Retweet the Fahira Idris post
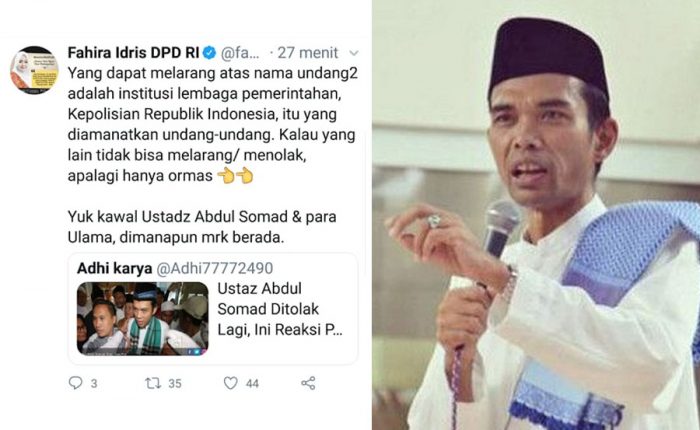 pyautogui.click(x=153, y=383)
